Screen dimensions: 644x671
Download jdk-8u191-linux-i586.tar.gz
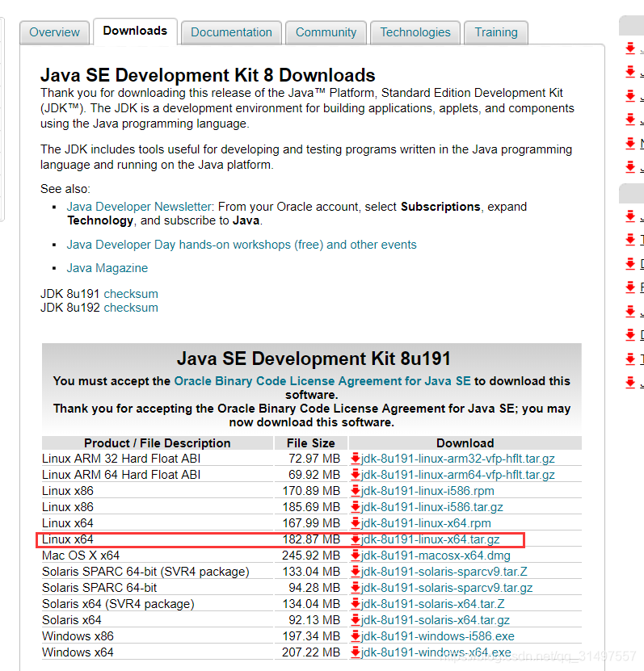(x=432, y=507)
